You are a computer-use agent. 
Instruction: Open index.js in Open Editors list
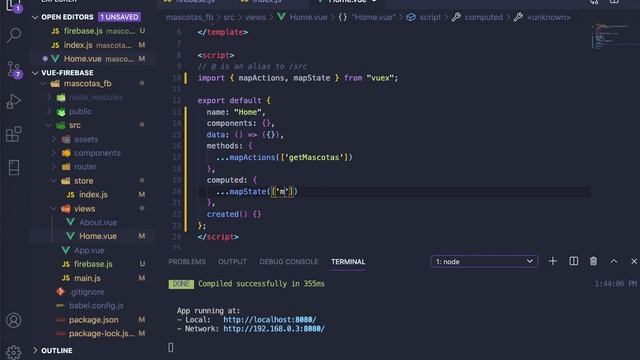(x=78, y=45)
